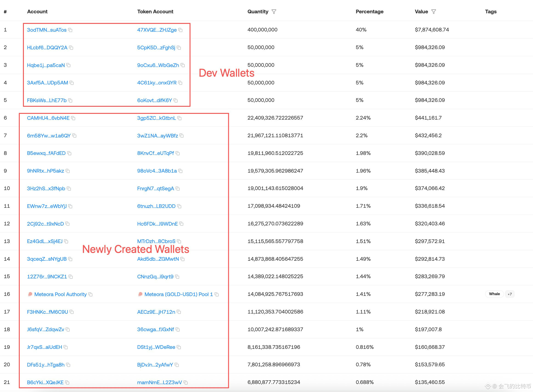Copy account address B5ewxq...fAFdED
Screen dimensions: 533x392
point(69,153)
